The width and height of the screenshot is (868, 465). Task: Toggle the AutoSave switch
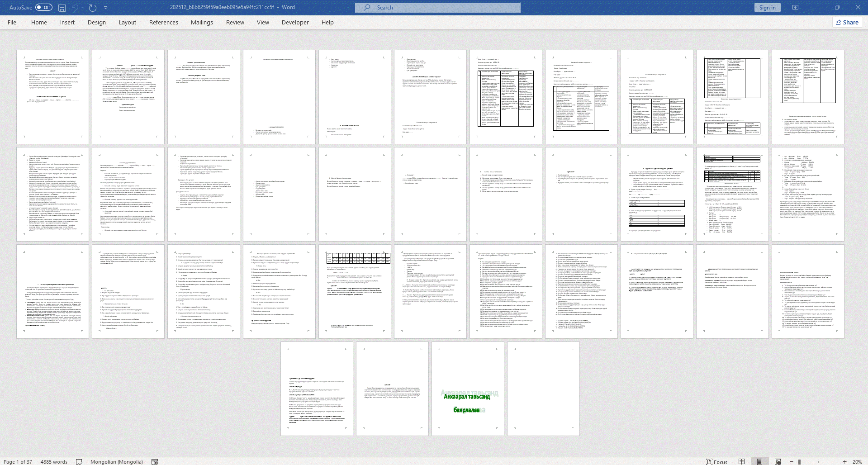pos(44,7)
